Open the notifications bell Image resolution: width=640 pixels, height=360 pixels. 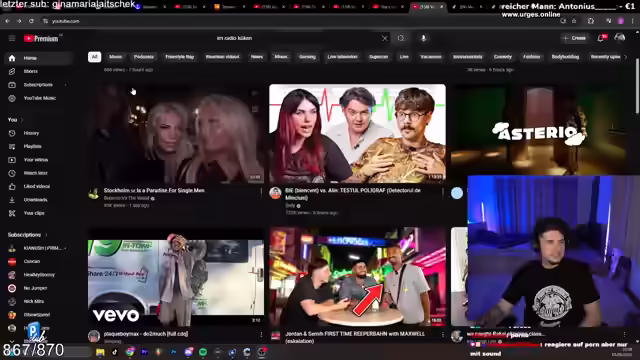click(x=600, y=38)
